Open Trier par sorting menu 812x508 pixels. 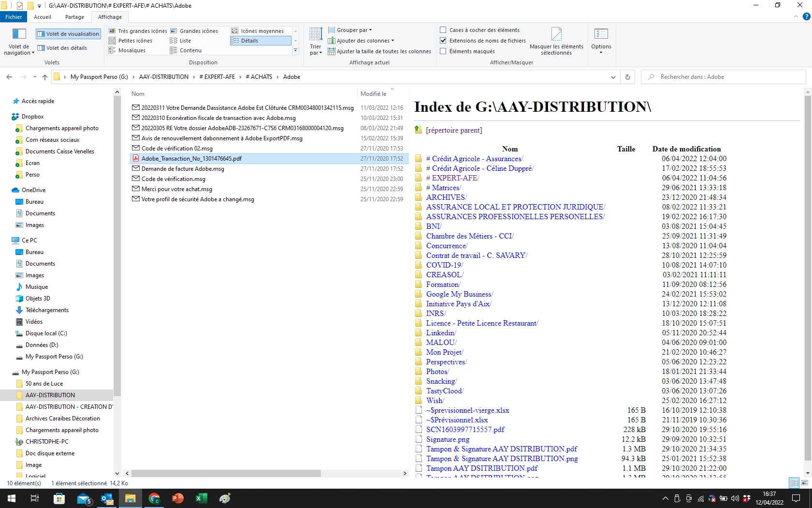pos(316,42)
